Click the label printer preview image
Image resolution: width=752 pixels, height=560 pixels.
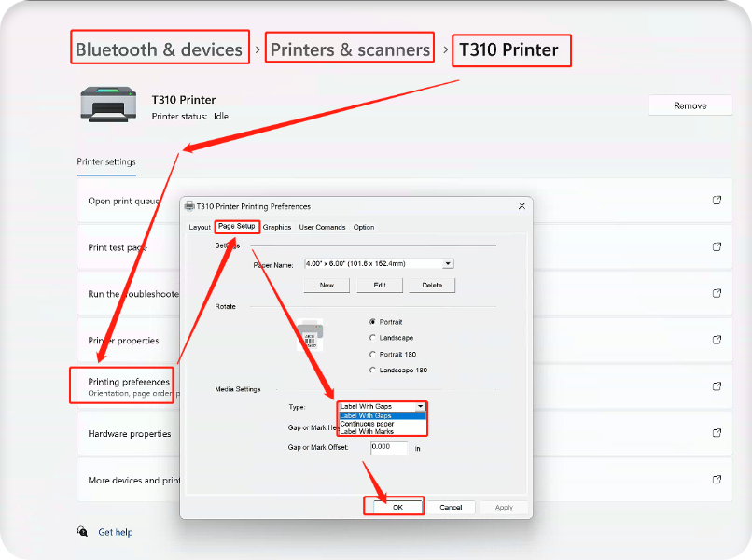tap(310, 335)
